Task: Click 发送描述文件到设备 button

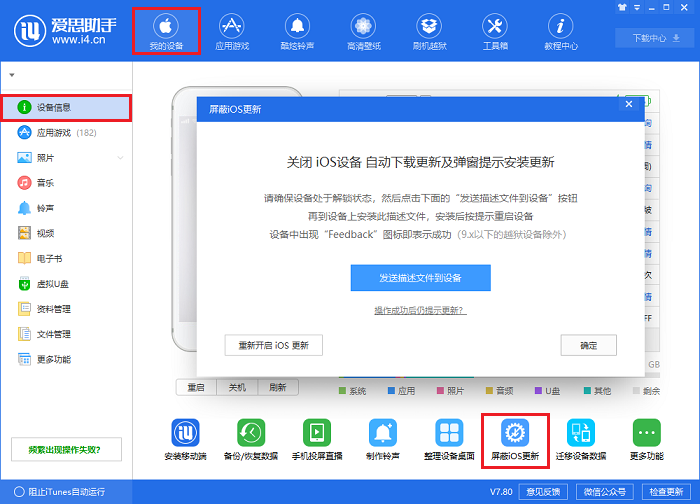Action: (x=421, y=278)
